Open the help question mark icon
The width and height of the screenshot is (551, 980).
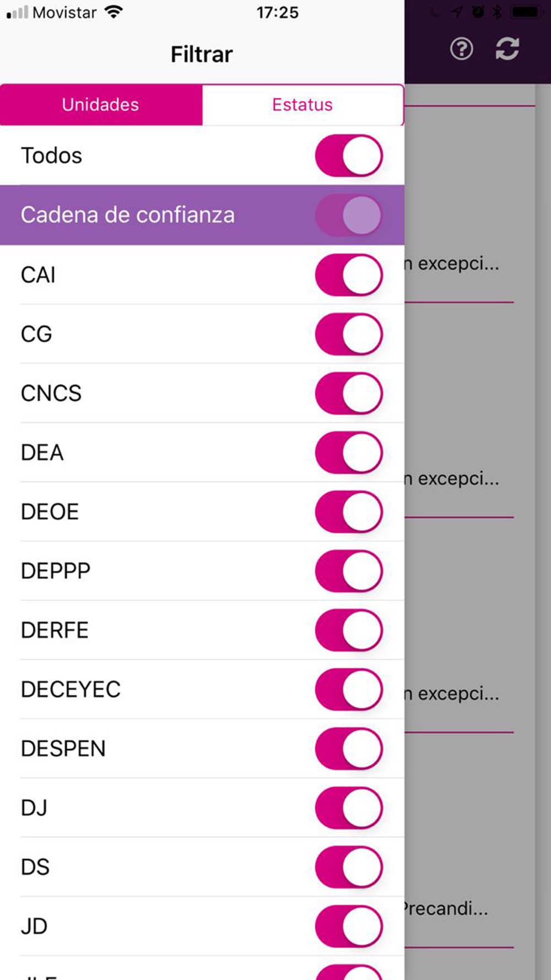461,49
